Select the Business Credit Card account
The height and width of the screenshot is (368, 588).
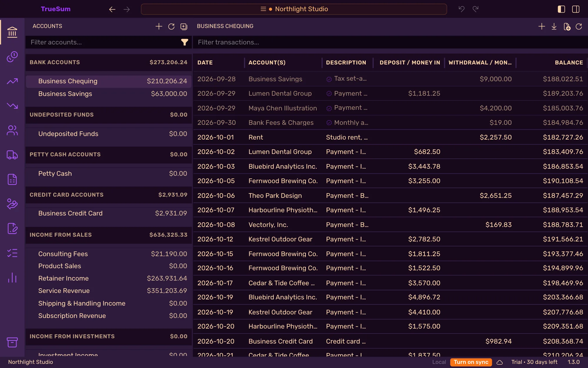point(108,213)
